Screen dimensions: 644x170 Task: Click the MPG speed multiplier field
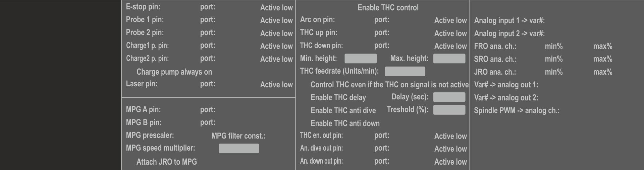pyautogui.click(x=239, y=149)
